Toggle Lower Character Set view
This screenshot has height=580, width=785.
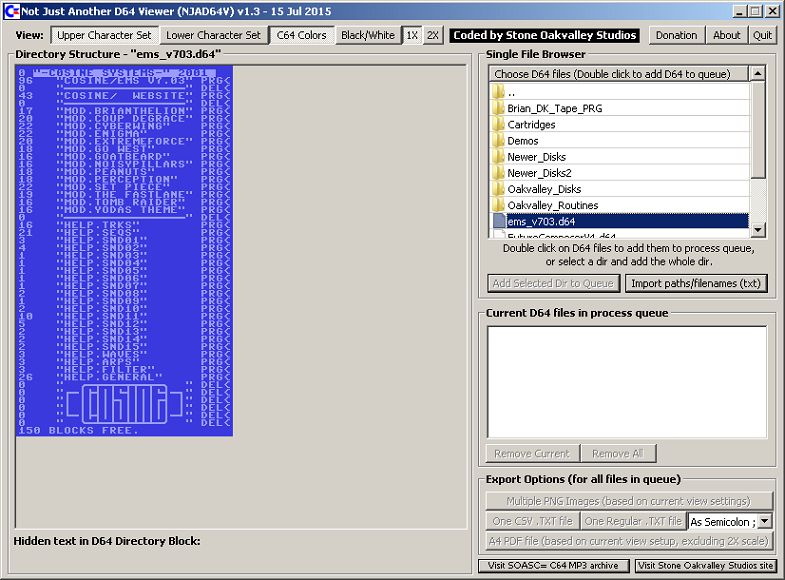(x=213, y=35)
